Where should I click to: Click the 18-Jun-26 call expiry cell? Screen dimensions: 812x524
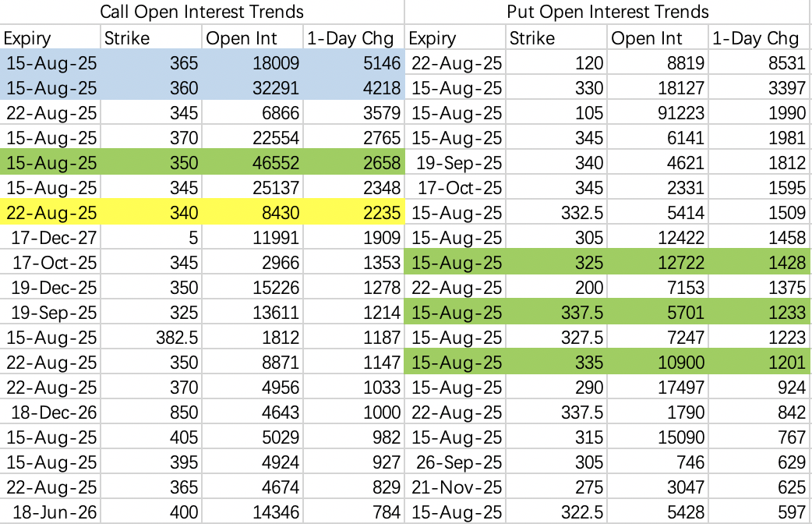[51, 512]
